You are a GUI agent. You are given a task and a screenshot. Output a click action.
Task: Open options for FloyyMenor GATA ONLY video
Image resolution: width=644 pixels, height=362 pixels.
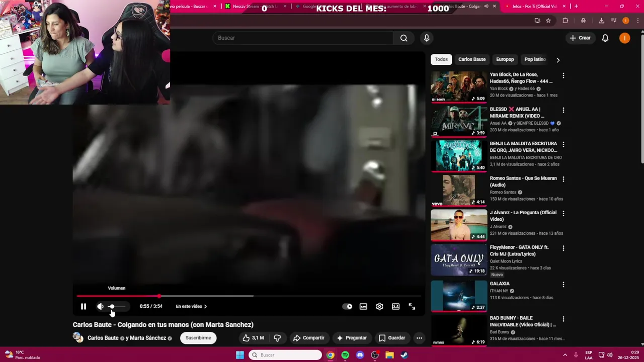tap(563, 248)
